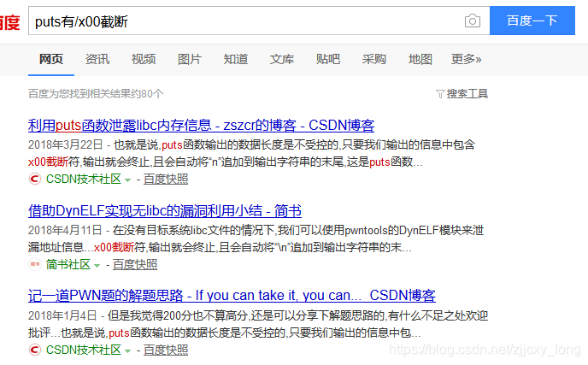Click third result's CSDN技术社区 source link
588x365 pixels.
coord(83,350)
